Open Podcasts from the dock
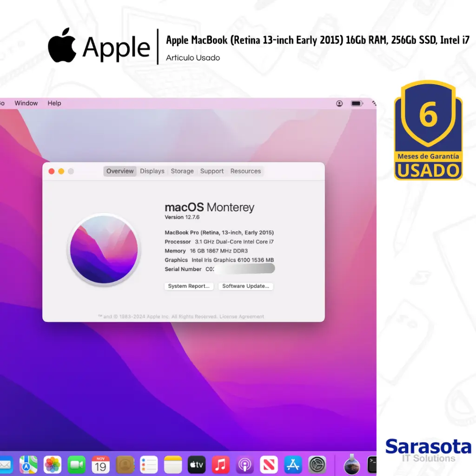Viewport: 476px width, 476px height. click(x=245, y=464)
